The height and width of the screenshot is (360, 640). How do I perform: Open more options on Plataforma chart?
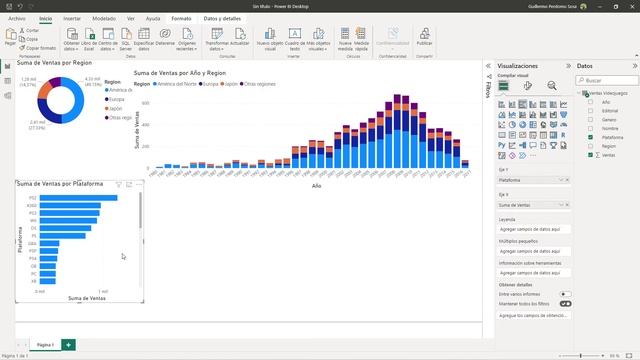coord(139,184)
